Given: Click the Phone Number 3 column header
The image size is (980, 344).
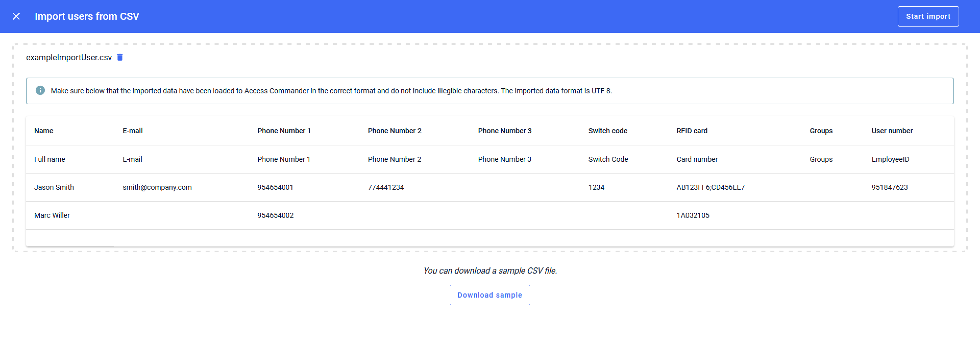Looking at the screenshot, I should pyautogui.click(x=505, y=130).
